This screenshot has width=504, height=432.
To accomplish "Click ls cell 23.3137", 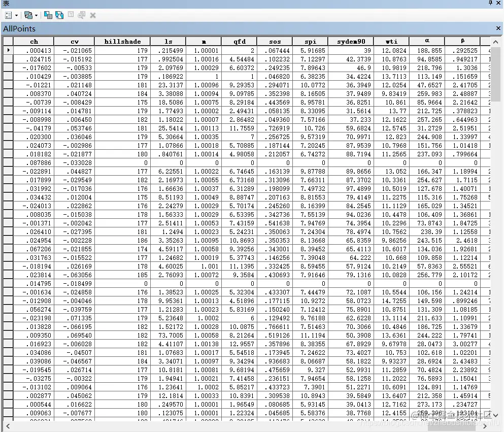I will click(168, 85).
